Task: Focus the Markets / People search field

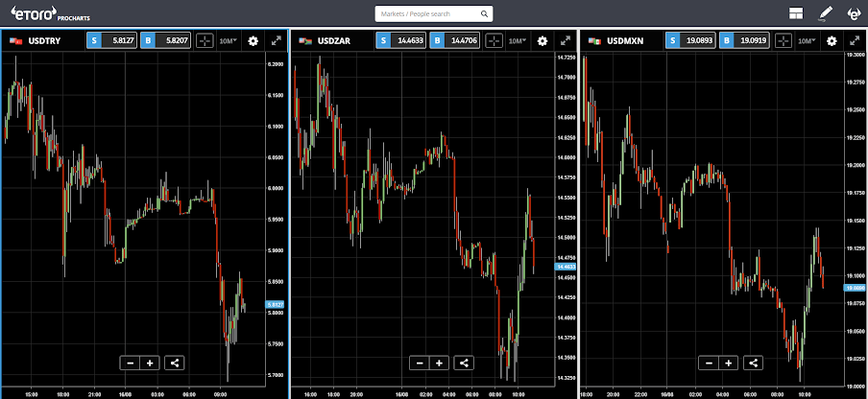Action: 427,14
